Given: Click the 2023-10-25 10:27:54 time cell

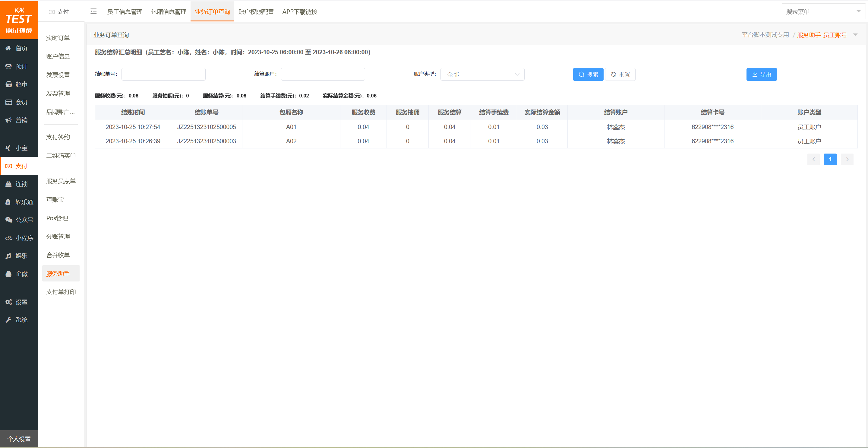Looking at the screenshot, I should click(x=133, y=127).
